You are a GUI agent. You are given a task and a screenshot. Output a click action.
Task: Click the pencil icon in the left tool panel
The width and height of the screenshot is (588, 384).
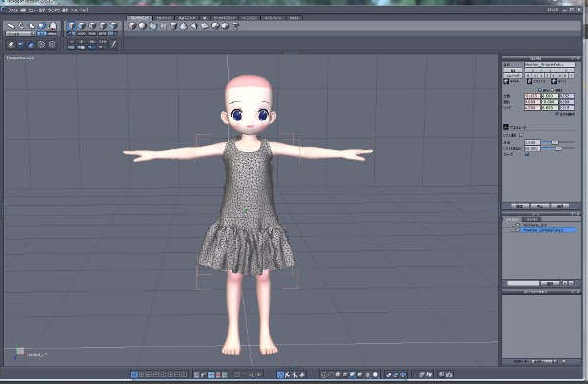point(114,44)
